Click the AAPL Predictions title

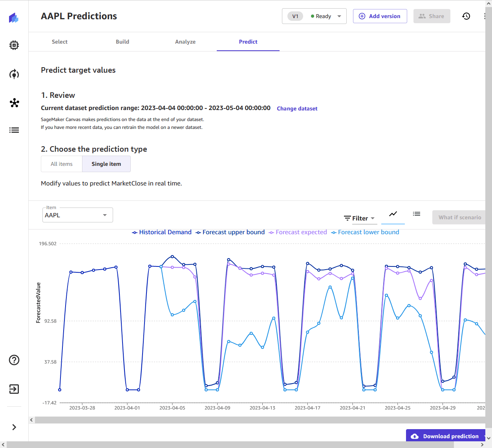pos(79,16)
